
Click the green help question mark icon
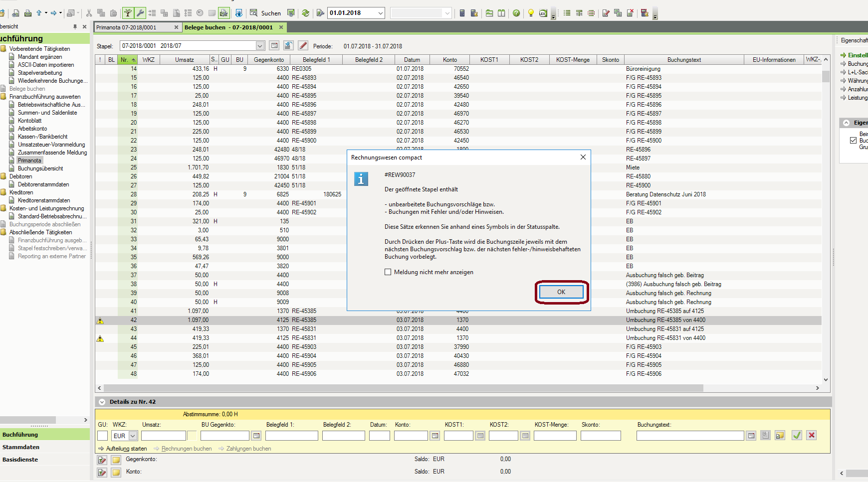pos(516,13)
